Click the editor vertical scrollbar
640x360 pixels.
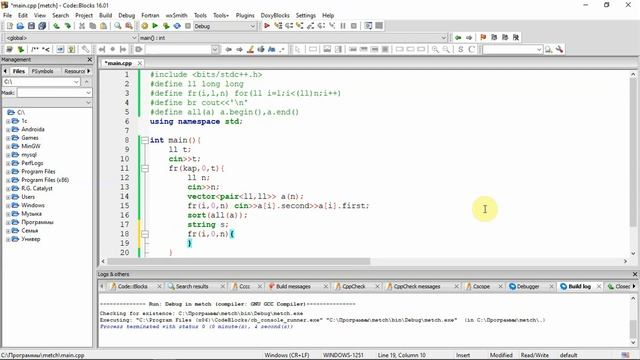pyautogui.click(x=633, y=153)
